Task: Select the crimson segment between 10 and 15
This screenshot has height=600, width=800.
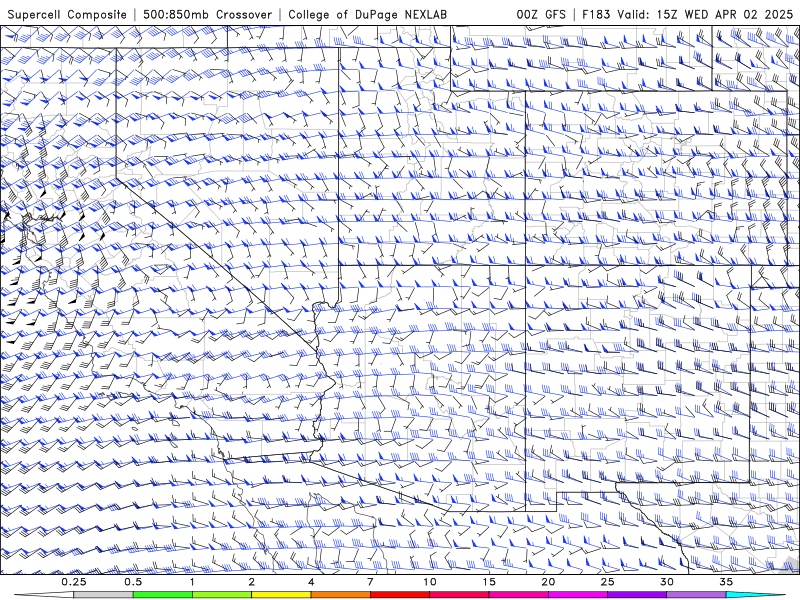Action: click(459, 595)
